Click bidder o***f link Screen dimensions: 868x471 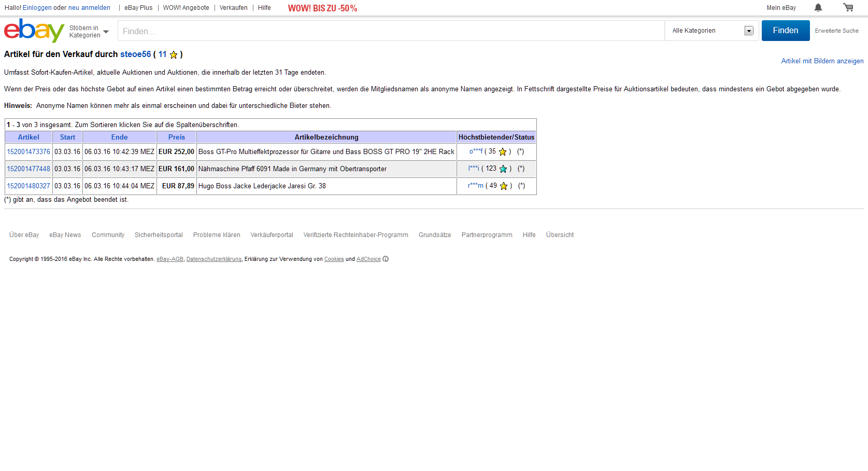click(x=476, y=151)
